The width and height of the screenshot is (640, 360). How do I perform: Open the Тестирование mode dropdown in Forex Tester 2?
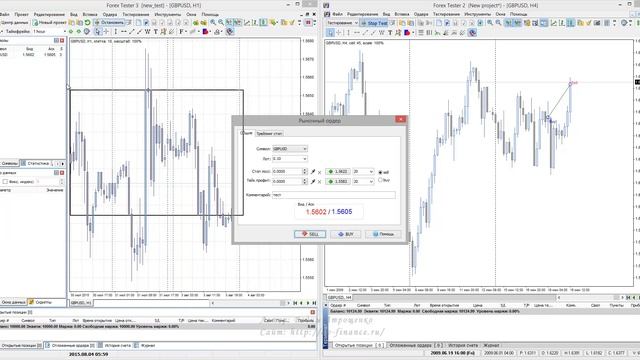click(x=342, y=23)
